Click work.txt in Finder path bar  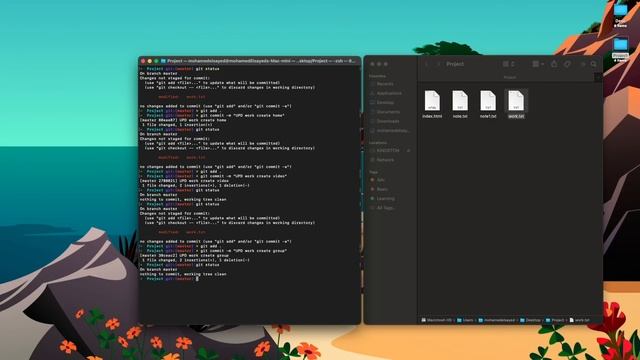[580, 320]
